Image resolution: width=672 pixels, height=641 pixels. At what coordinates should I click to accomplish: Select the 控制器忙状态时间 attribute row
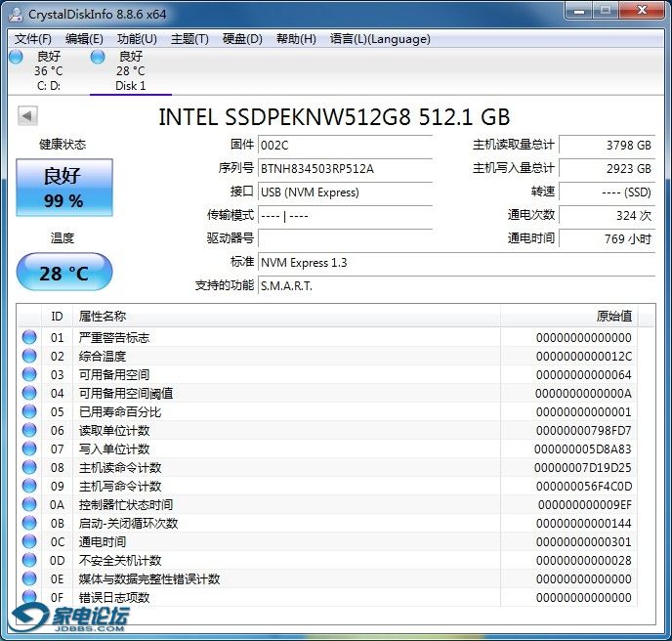(x=327, y=504)
